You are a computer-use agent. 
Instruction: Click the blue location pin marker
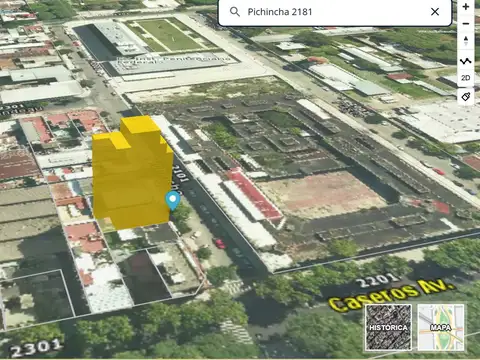click(173, 200)
